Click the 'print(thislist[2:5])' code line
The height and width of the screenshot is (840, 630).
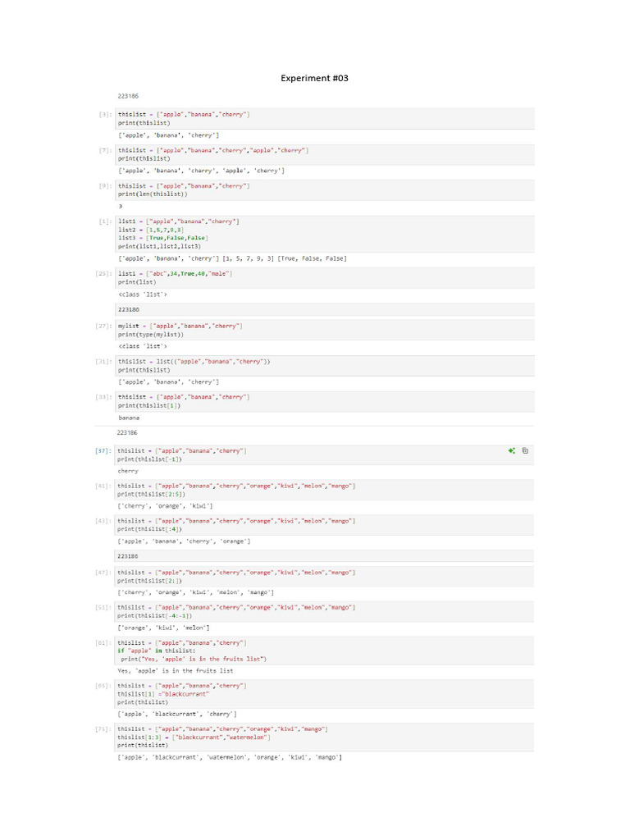tap(151, 494)
